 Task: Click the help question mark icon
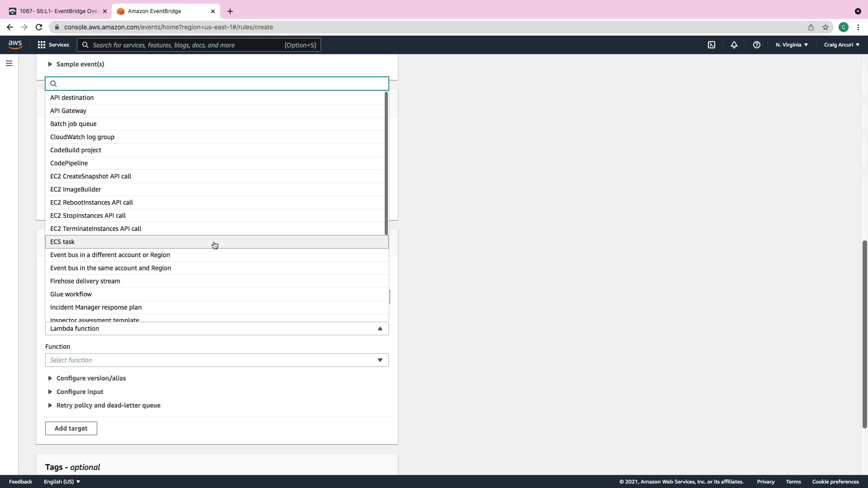pos(756,45)
